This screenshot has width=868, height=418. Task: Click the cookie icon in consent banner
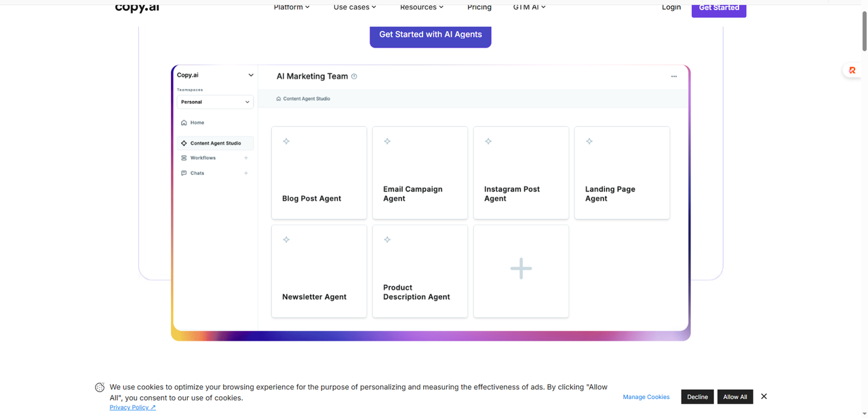(100, 387)
